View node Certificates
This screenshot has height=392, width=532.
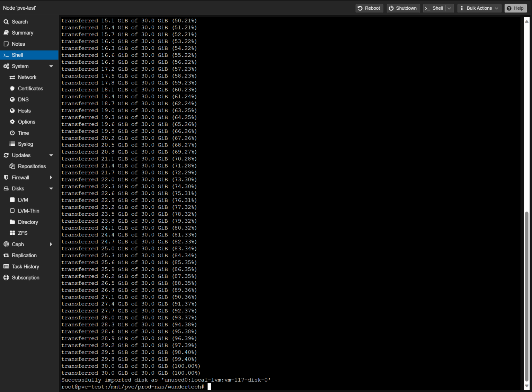[x=30, y=88]
